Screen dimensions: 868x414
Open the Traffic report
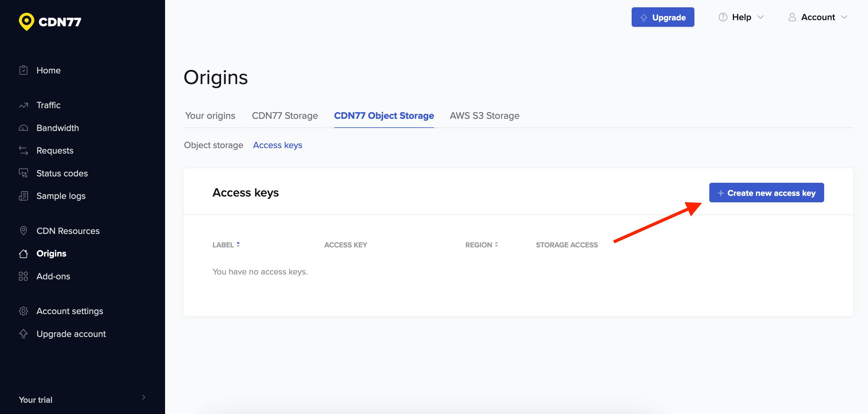click(48, 105)
